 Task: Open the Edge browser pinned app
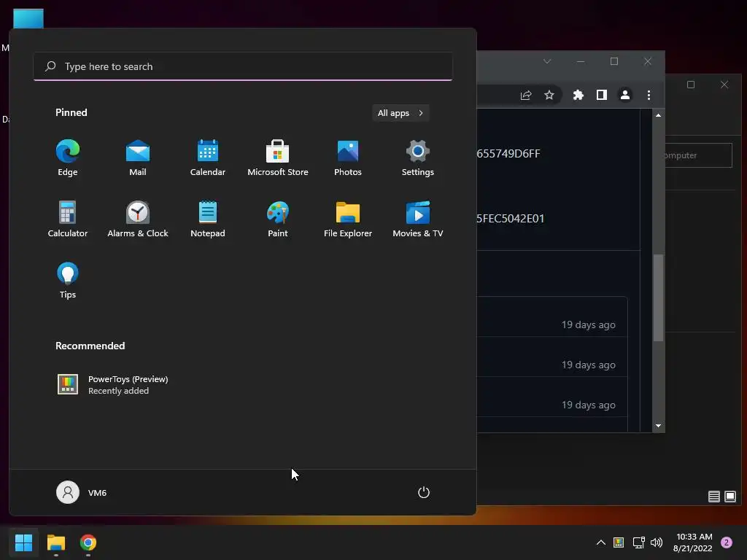tap(68, 157)
